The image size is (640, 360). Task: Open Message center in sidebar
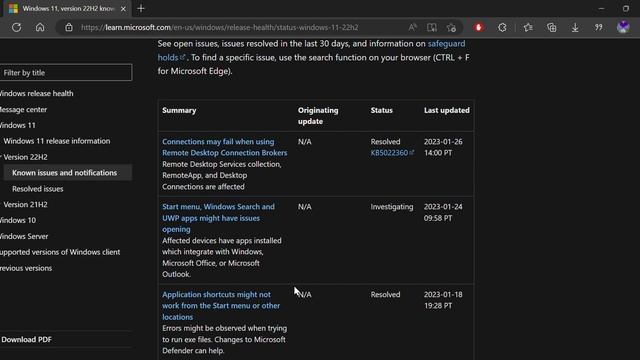coord(23,109)
